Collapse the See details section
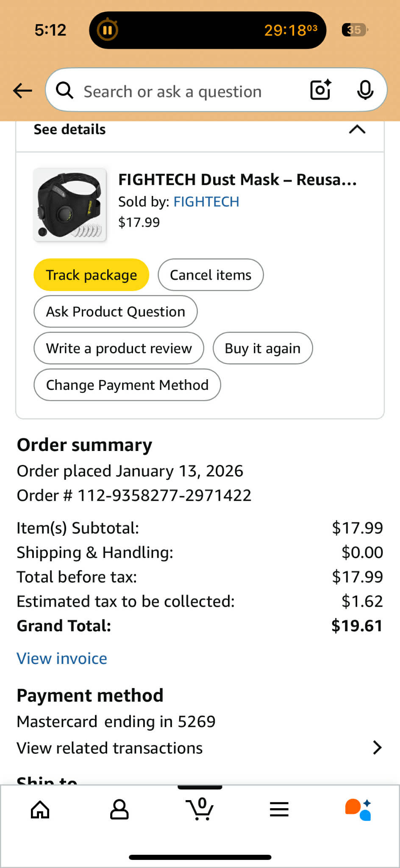400x868 pixels. tap(357, 129)
